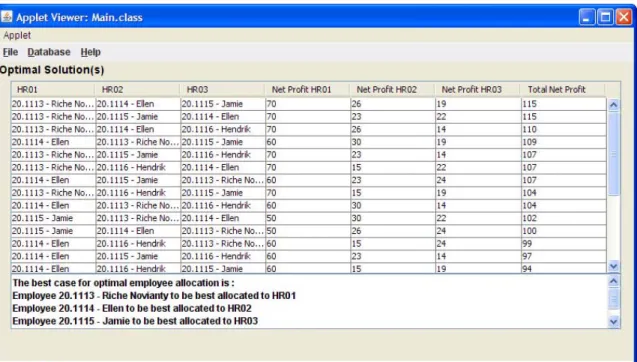Click the Java applet icon in title bar
Image resolution: width=637 pixels, height=362 pixels.
6,17
